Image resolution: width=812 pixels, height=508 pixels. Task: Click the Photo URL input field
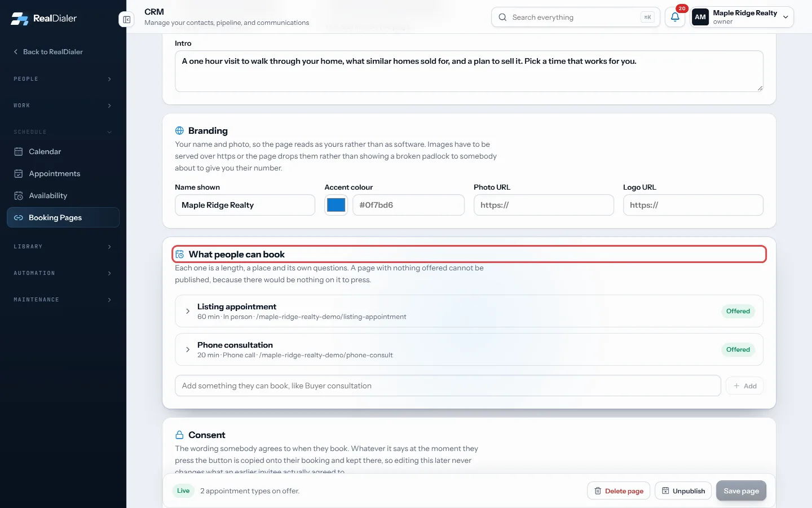coord(544,205)
